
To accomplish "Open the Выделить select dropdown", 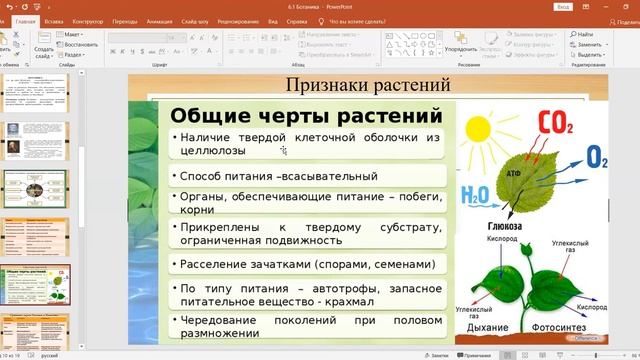I will tap(588, 54).
